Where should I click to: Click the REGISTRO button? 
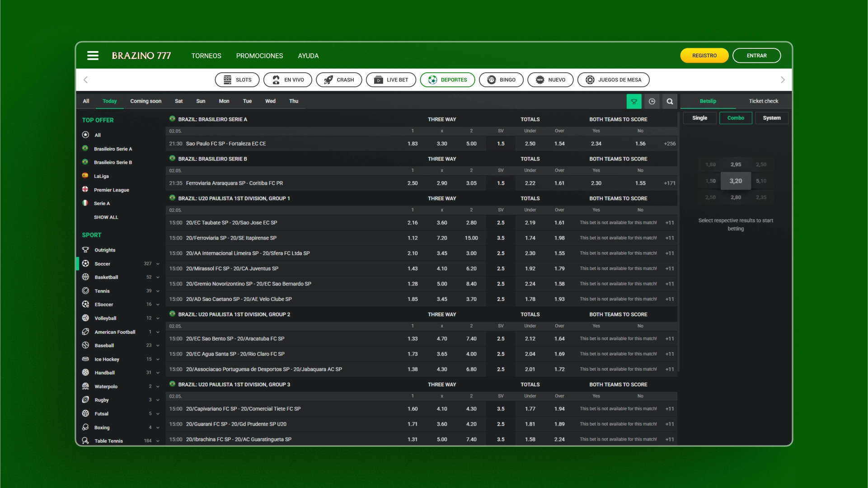coord(704,56)
